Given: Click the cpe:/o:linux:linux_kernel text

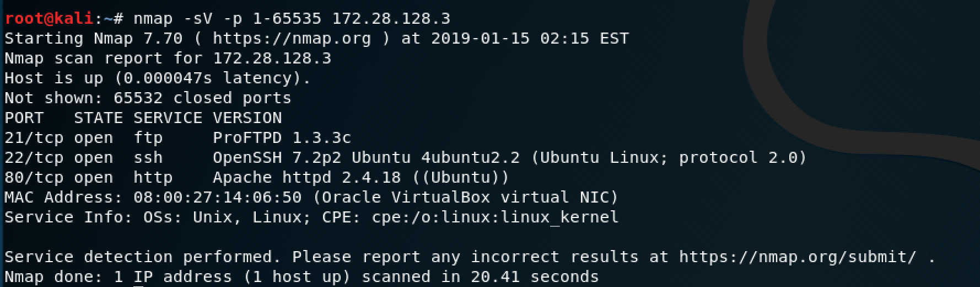Looking at the screenshot, I should (495, 217).
